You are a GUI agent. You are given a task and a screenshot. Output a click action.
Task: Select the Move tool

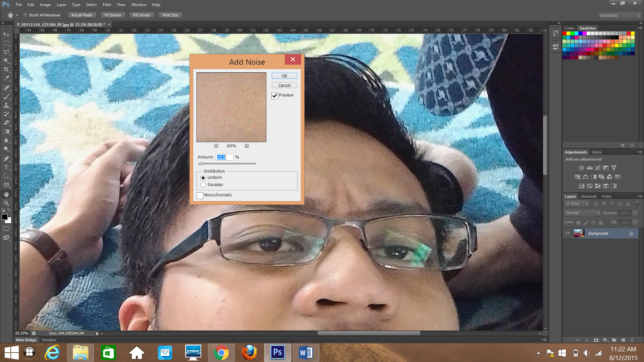click(x=6, y=35)
